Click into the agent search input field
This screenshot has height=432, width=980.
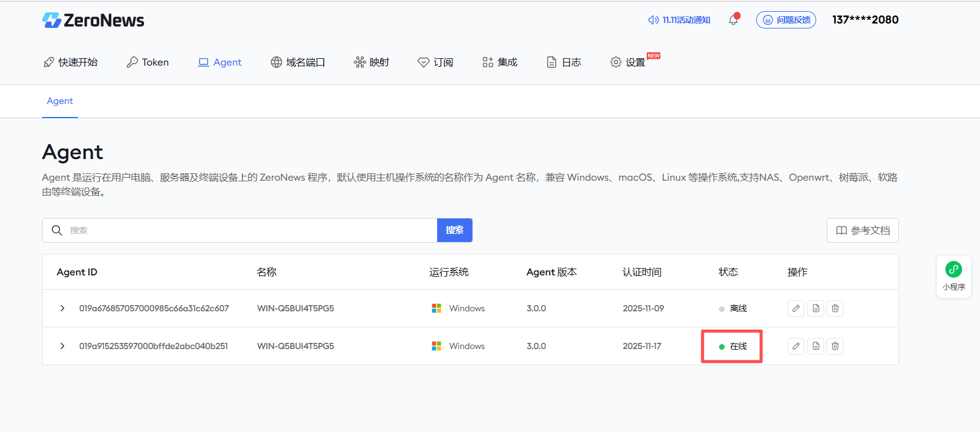click(247, 230)
